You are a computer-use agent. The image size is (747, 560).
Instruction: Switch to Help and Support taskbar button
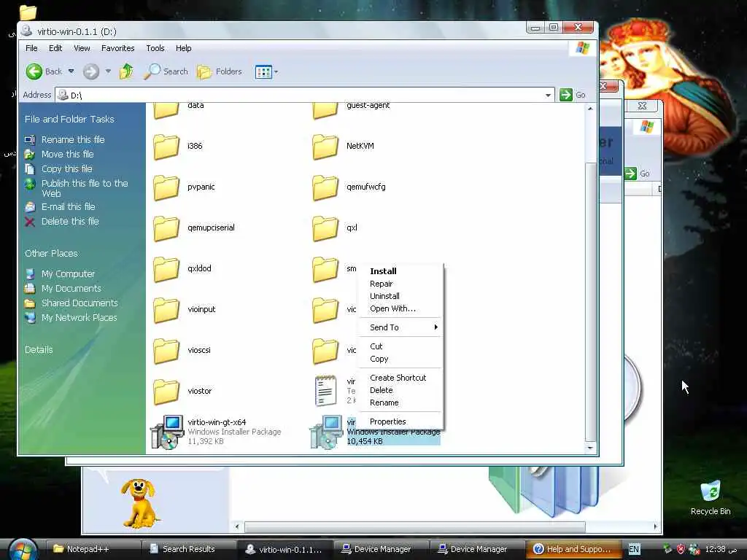(573, 549)
